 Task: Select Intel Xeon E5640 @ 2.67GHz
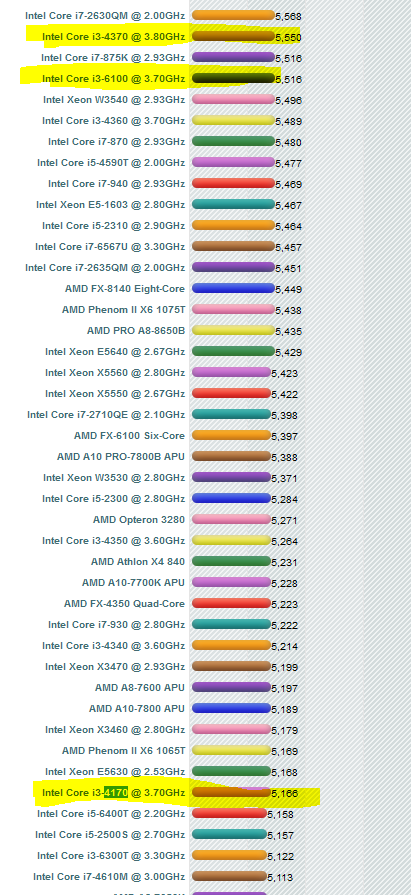click(x=115, y=352)
